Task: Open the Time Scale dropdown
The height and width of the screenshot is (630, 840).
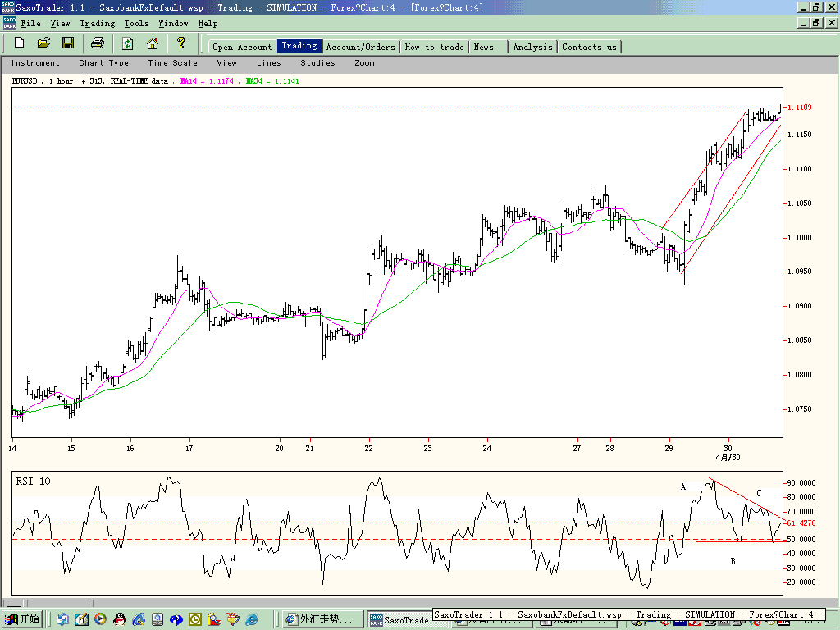Action: 172,62
